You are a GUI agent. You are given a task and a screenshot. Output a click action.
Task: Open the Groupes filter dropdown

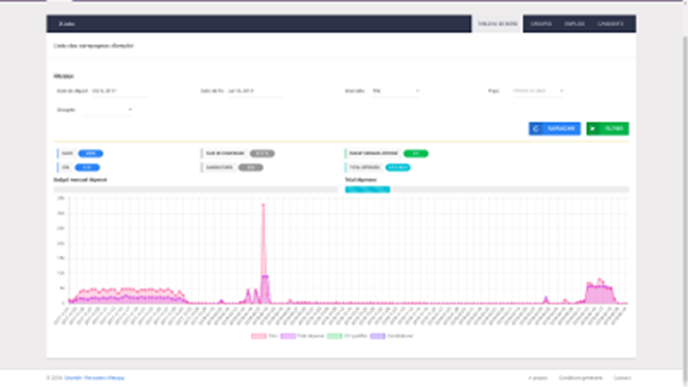coord(108,110)
